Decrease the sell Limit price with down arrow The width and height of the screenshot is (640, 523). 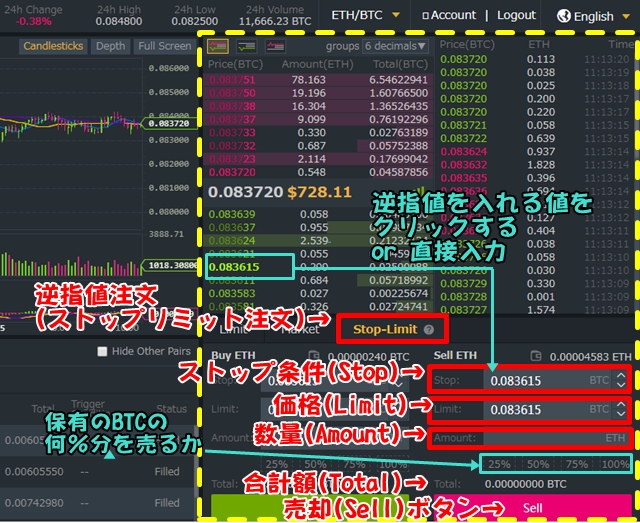(x=621, y=414)
